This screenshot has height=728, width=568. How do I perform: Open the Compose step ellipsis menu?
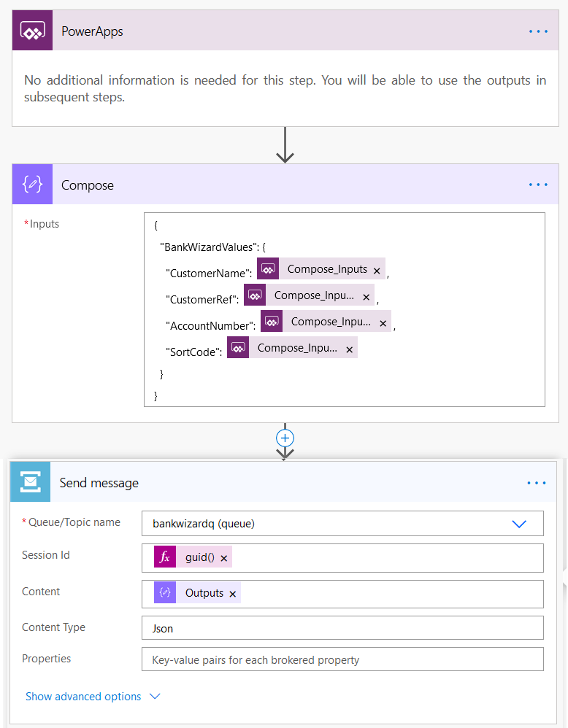(x=538, y=185)
